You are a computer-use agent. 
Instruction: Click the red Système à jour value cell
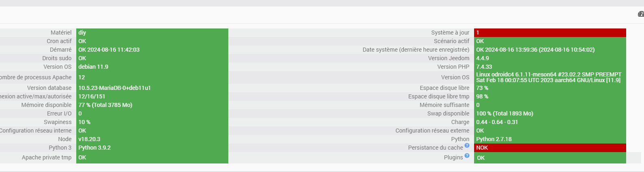[550, 33]
